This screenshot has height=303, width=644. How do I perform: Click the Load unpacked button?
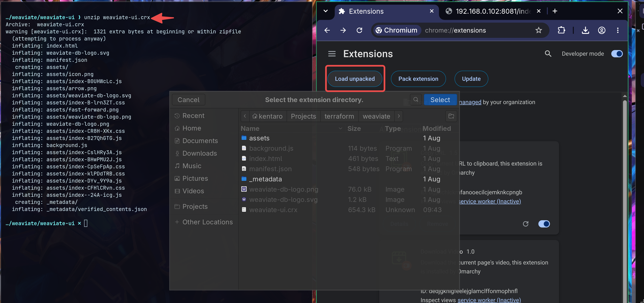tap(355, 79)
